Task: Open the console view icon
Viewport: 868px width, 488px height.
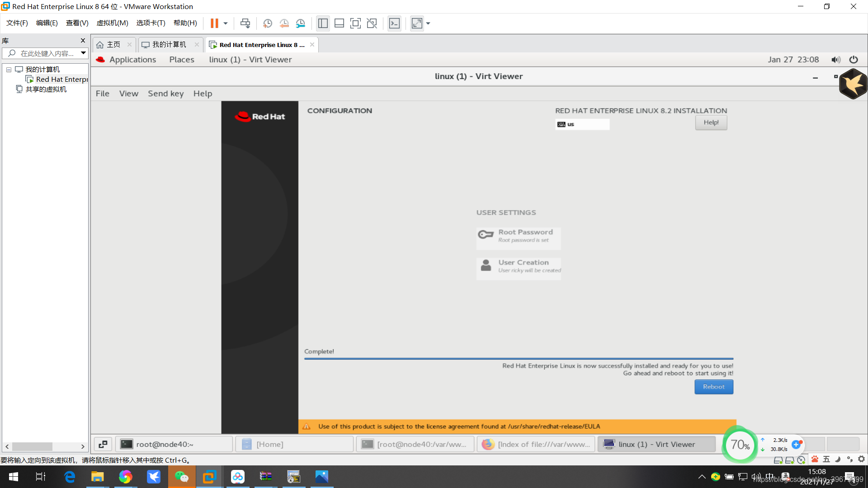Action: pyautogui.click(x=394, y=23)
